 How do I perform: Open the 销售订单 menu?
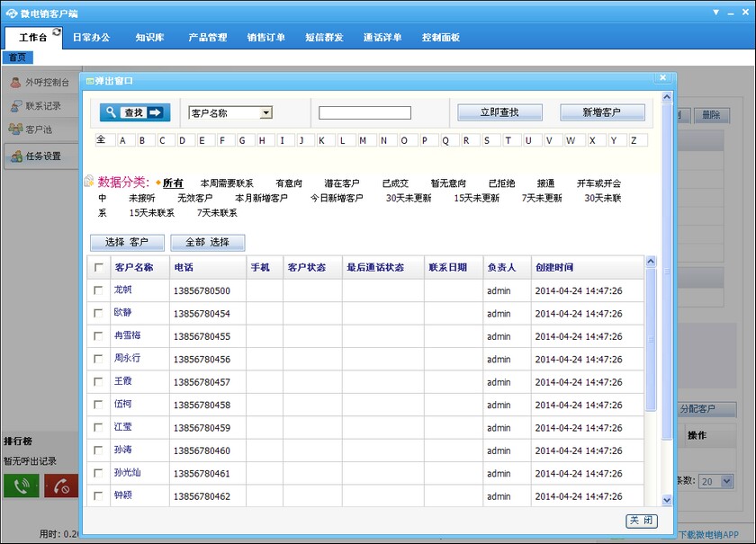point(266,38)
